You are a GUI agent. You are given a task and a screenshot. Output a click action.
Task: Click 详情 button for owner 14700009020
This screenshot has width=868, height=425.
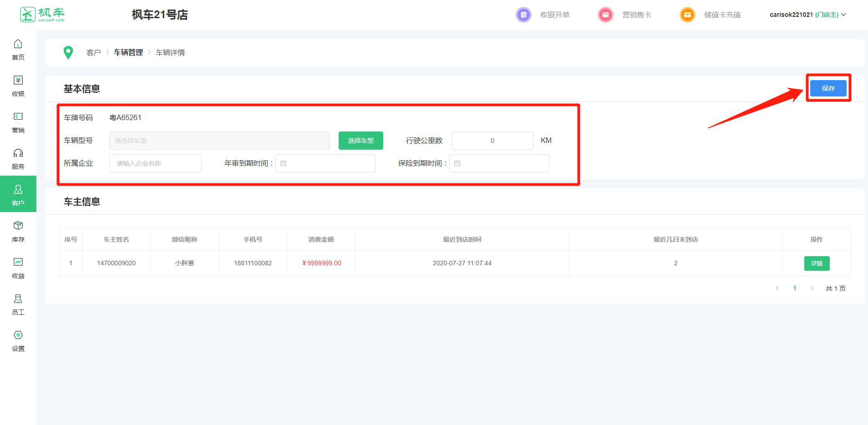pyautogui.click(x=817, y=263)
